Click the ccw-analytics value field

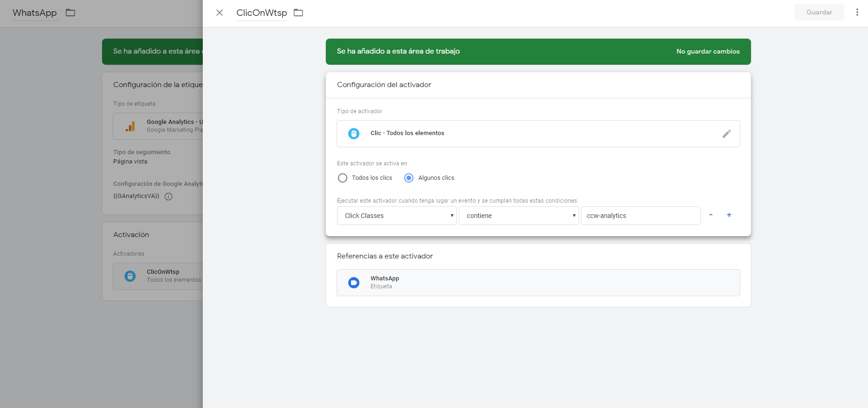[x=640, y=216]
